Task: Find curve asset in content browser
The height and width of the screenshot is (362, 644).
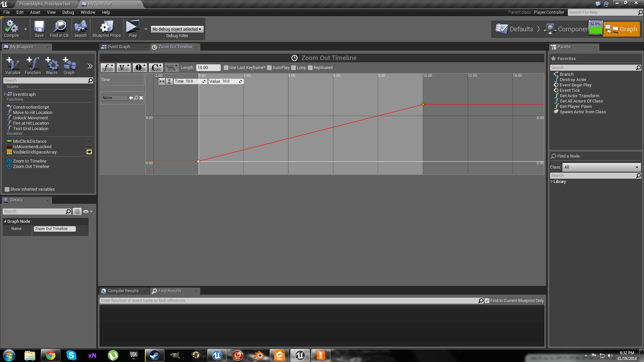Action: (136, 98)
